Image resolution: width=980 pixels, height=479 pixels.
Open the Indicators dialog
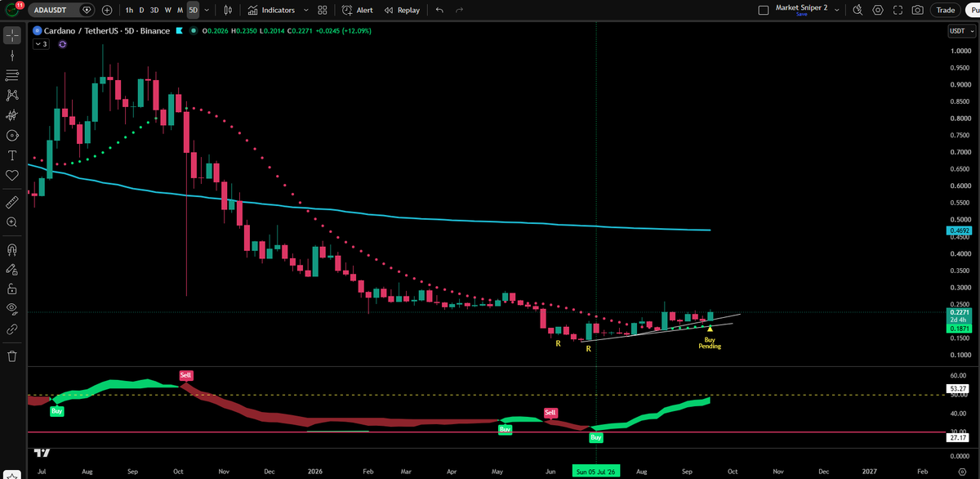272,10
